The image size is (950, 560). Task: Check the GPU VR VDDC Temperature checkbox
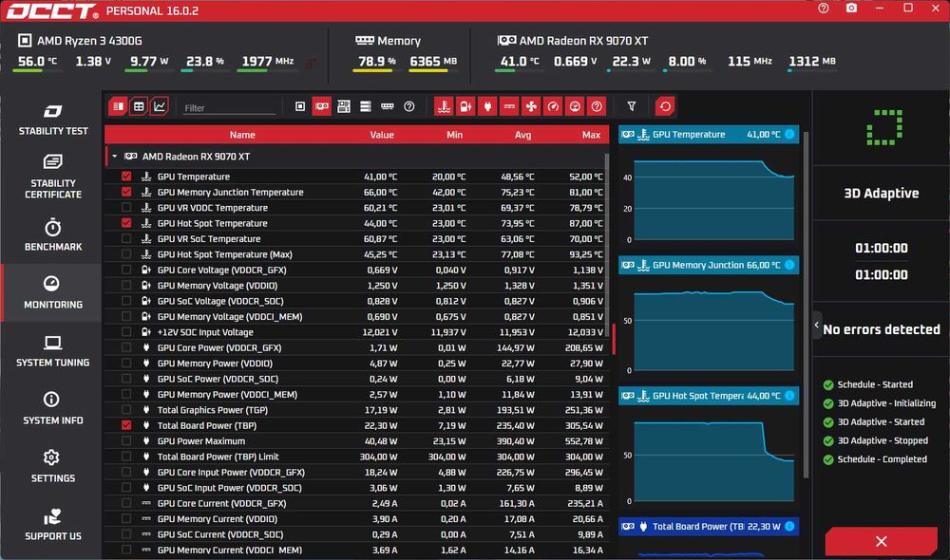[x=126, y=208]
